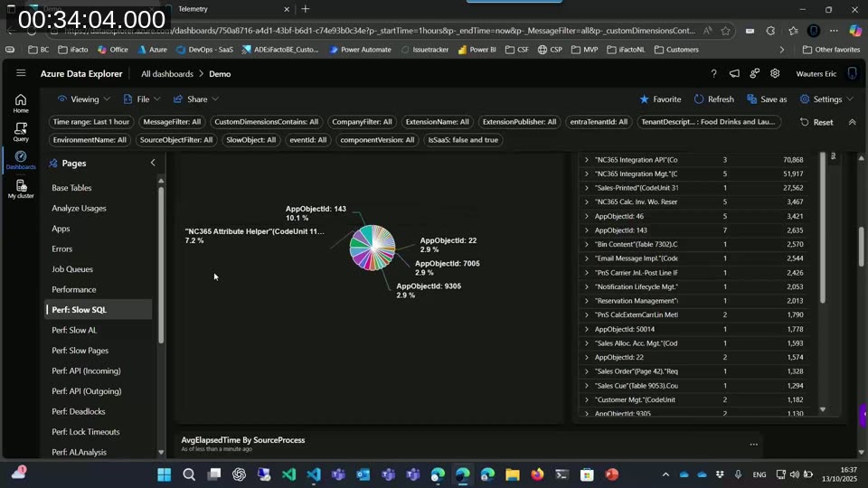
Task: Expand the "NC365 Integration API" row
Action: coord(586,160)
